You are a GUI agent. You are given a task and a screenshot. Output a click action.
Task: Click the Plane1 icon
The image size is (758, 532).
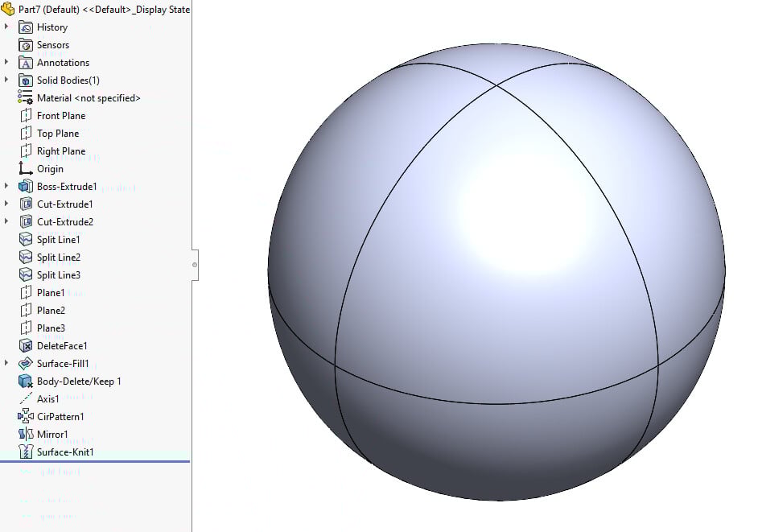tap(26, 293)
